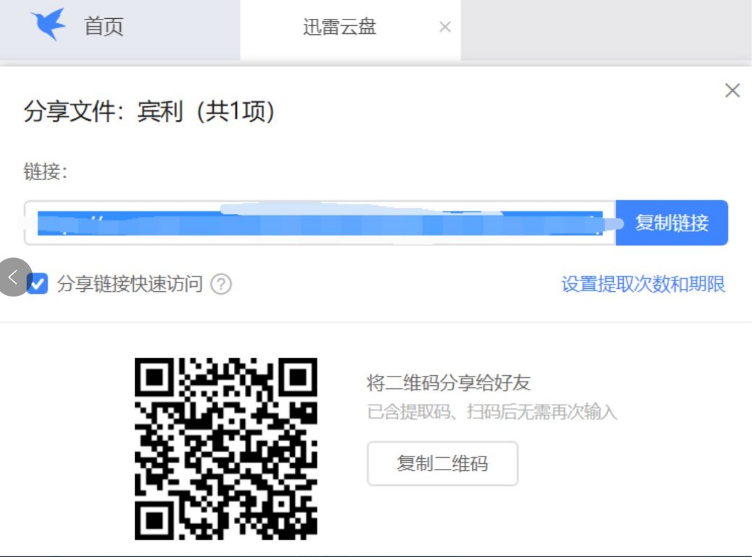Close the 迅雷云盘 tab

pyautogui.click(x=445, y=27)
